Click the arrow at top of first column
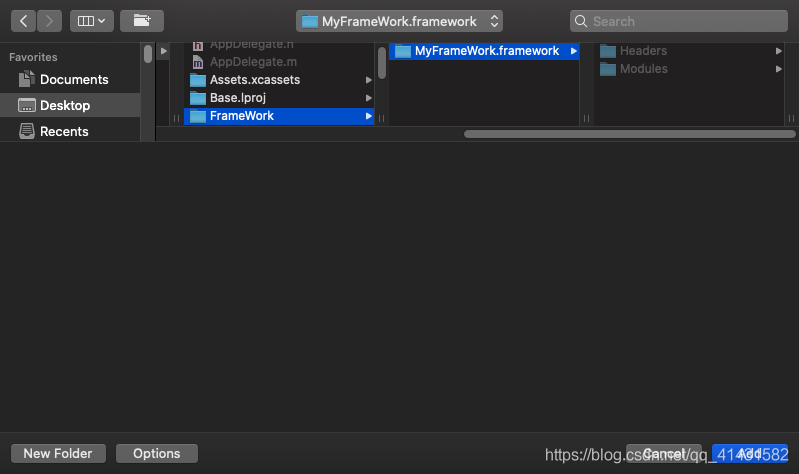The image size is (799, 474). [164, 51]
